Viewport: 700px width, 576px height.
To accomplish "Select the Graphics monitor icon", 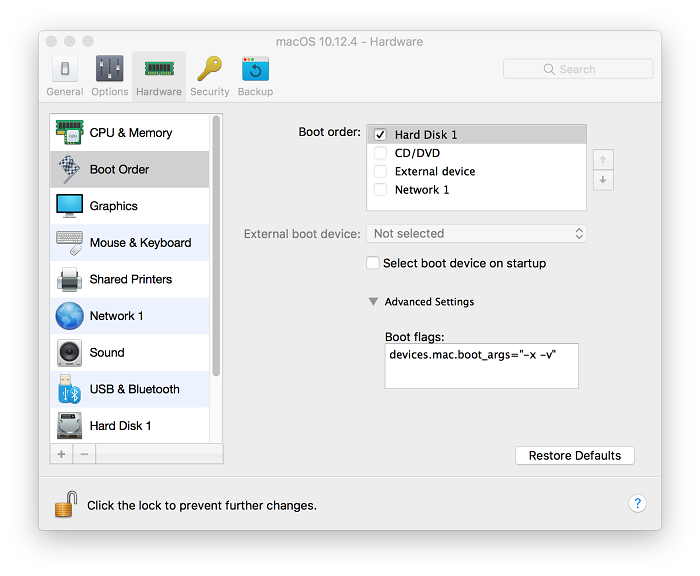I will pos(69,206).
